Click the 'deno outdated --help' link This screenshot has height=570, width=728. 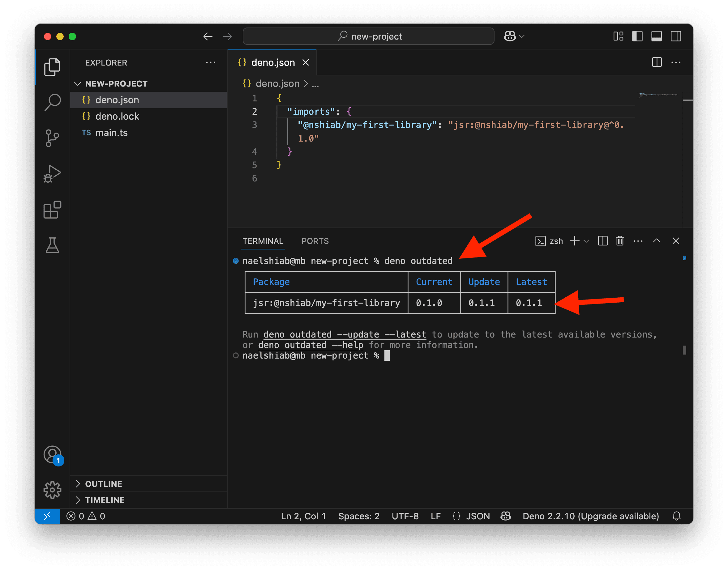(310, 345)
